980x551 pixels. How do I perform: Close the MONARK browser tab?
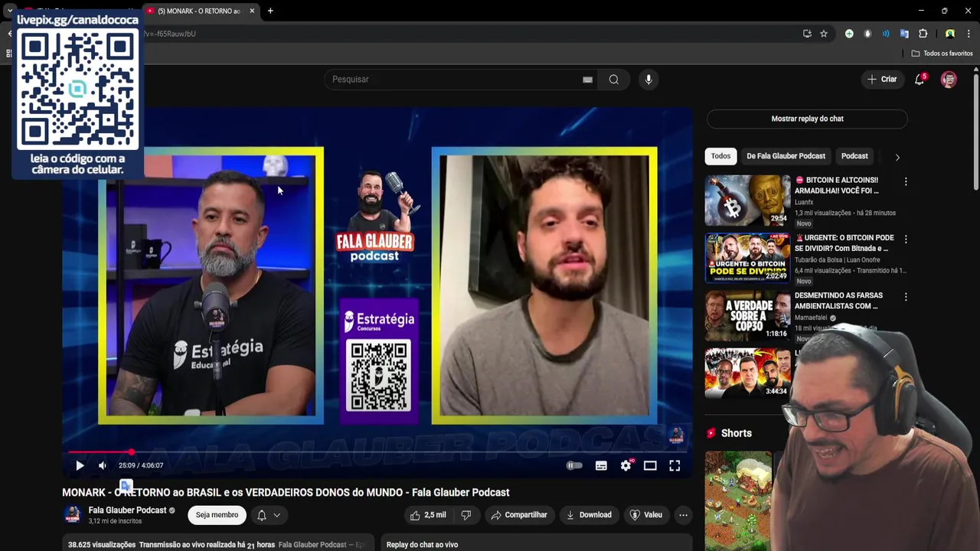pos(252,11)
